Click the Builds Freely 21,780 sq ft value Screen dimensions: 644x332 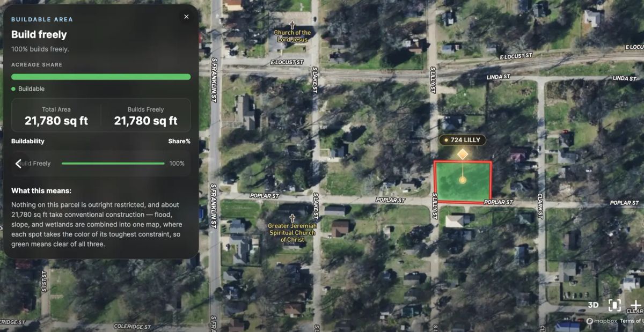coord(145,121)
